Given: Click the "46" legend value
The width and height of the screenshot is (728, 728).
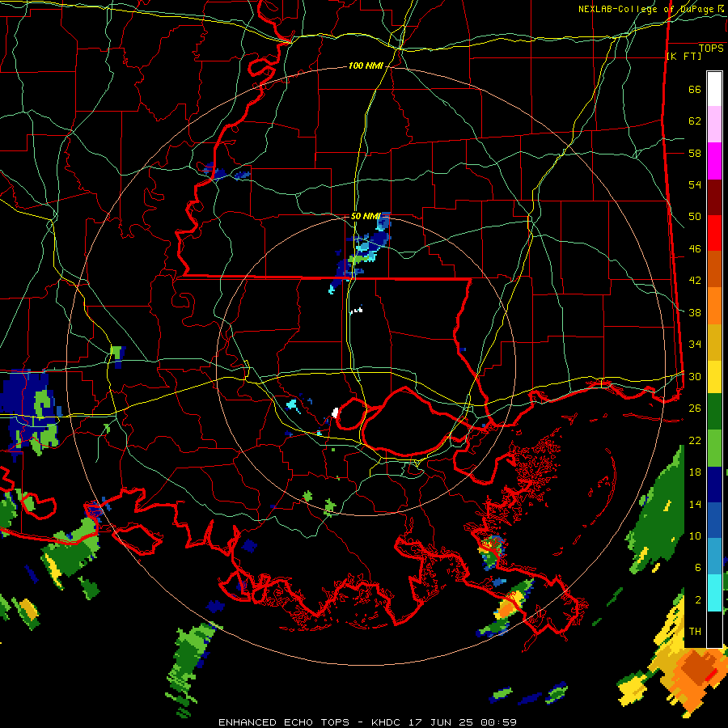Looking at the screenshot, I should point(695,249).
